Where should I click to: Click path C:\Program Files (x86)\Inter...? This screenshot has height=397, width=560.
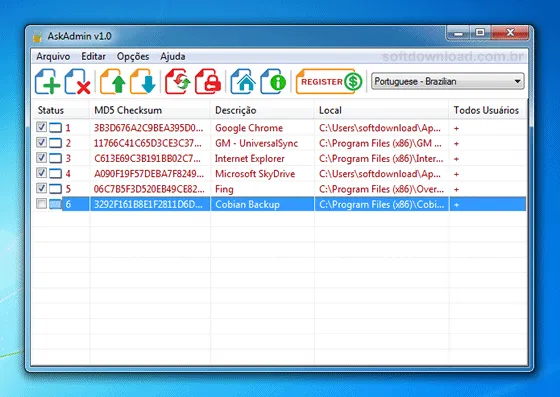click(x=381, y=159)
